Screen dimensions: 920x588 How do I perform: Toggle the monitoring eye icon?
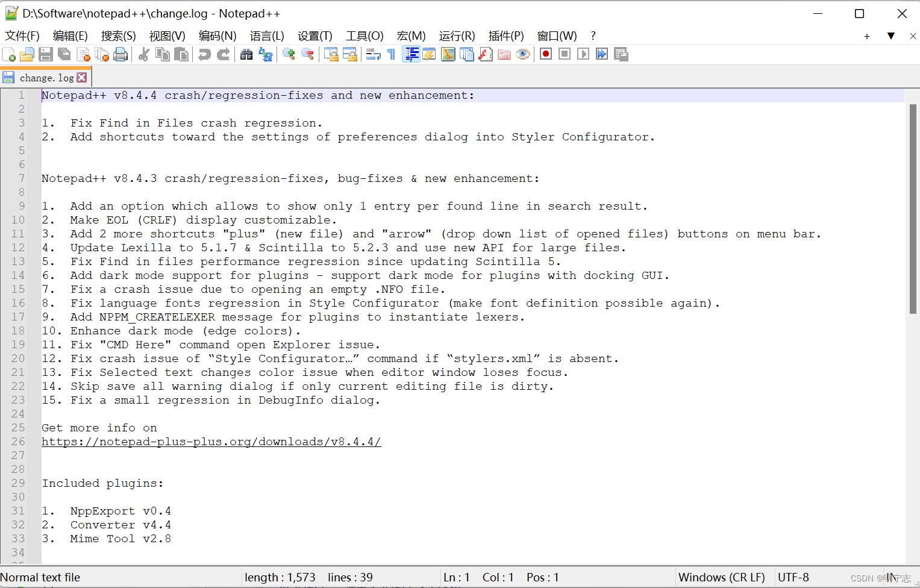point(523,54)
